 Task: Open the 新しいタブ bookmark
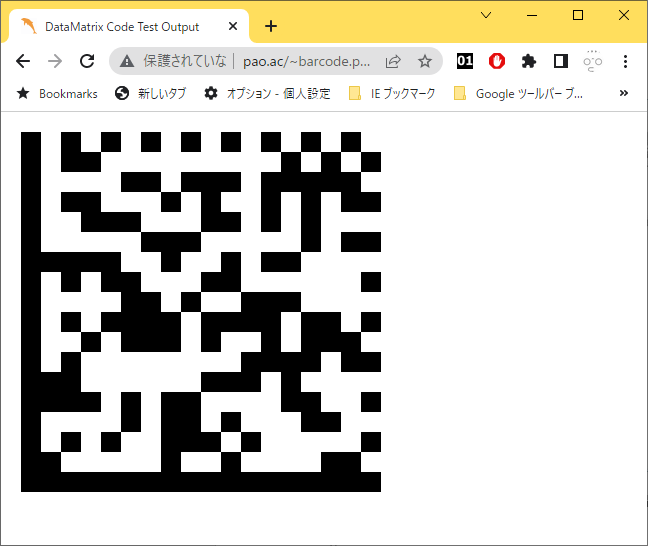150,93
